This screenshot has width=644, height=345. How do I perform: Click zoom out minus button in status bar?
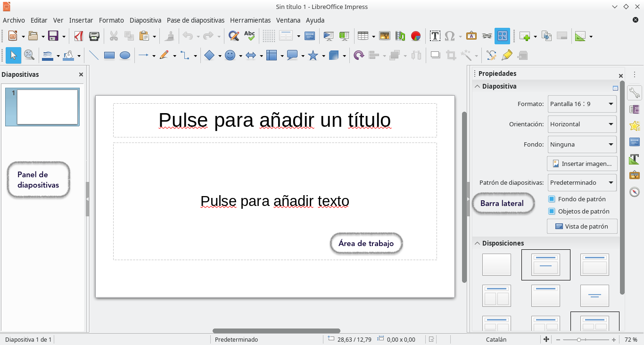(558, 339)
